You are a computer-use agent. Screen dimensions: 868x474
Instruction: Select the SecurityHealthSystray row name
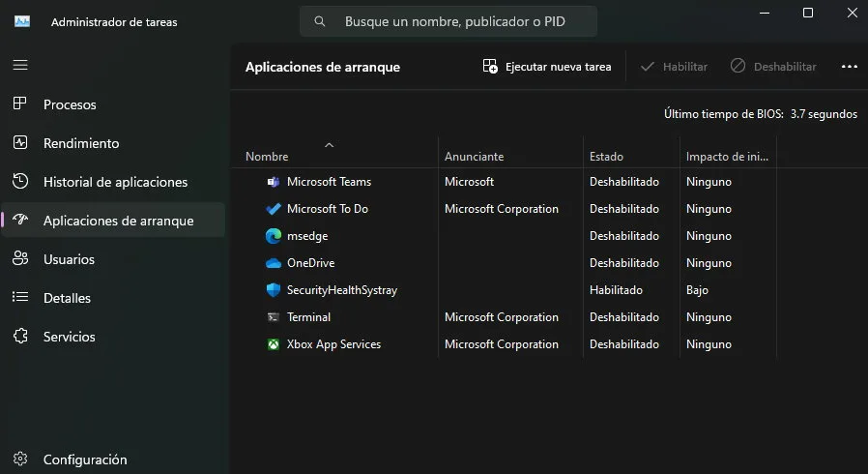tap(342, 290)
